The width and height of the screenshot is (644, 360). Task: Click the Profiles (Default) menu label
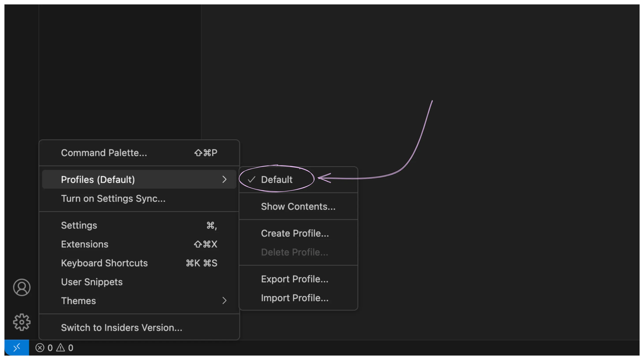tap(98, 180)
